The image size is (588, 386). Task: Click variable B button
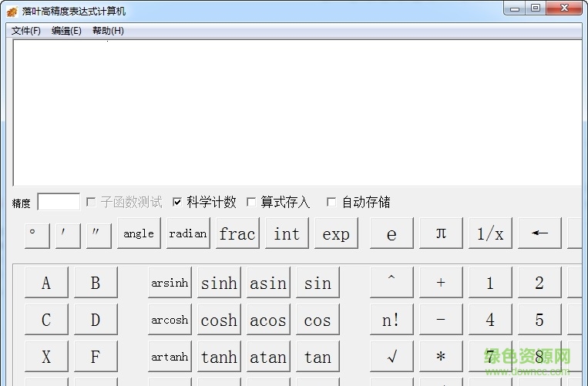tap(96, 282)
